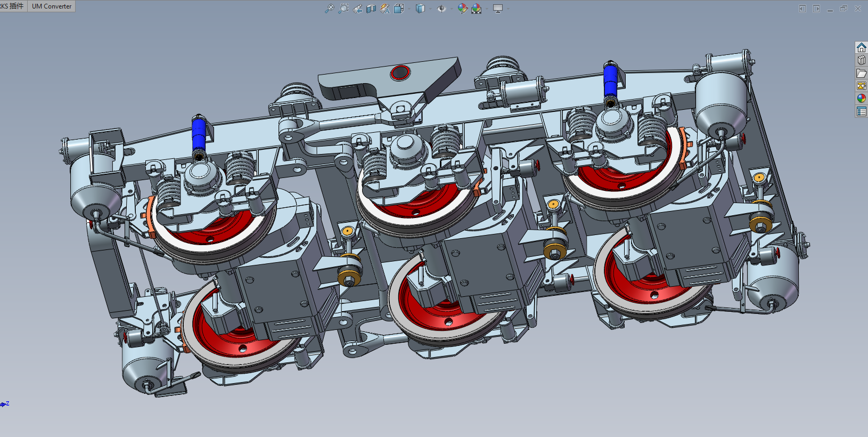The image size is (868, 437).
Task: Click the View Settings monitor icon
Action: click(498, 9)
